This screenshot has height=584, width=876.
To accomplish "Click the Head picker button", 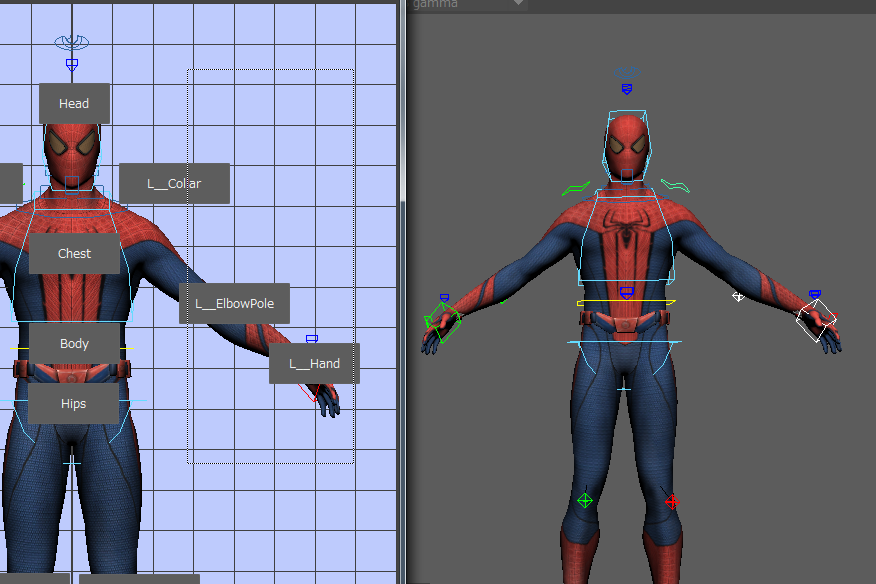I will pos(74,104).
